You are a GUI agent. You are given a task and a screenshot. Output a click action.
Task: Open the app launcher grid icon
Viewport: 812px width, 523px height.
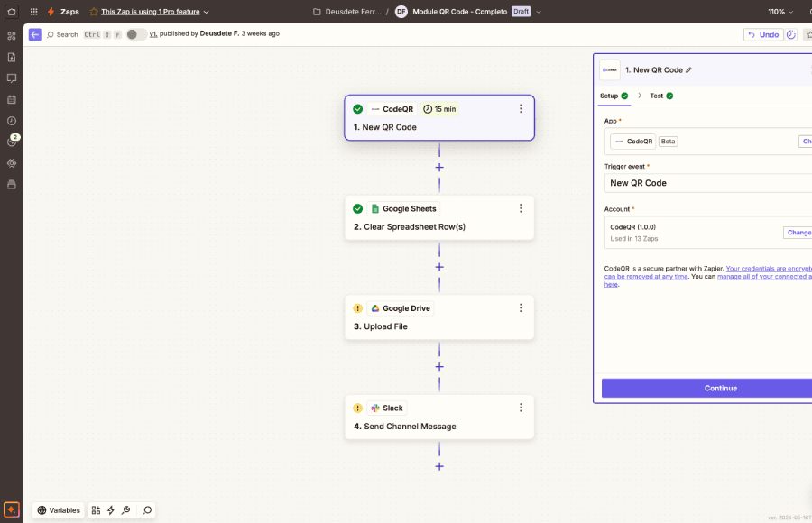click(x=34, y=13)
